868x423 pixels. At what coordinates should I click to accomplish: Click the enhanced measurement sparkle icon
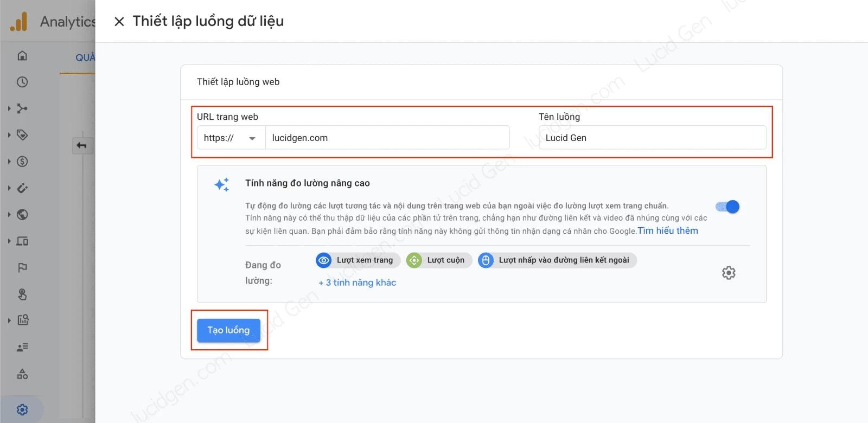222,184
